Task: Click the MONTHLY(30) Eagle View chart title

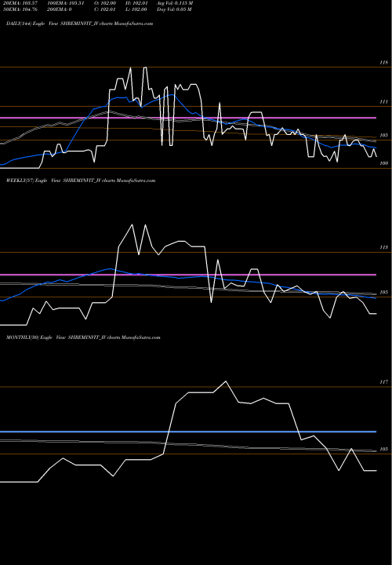Action: (83, 337)
